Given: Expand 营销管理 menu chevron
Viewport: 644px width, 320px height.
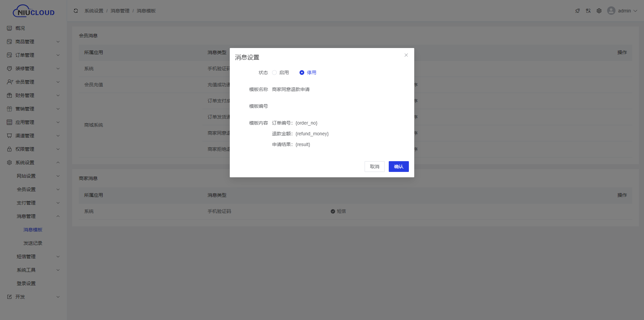Looking at the screenshot, I should [x=58, y=109].
